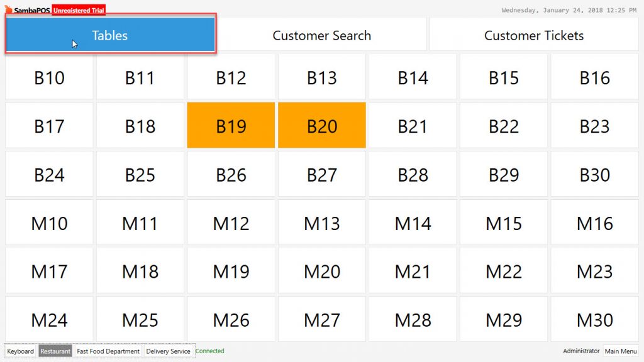Select the orange table B20
This screenshot has height=362, width=644.
click(x=322, y=125)
